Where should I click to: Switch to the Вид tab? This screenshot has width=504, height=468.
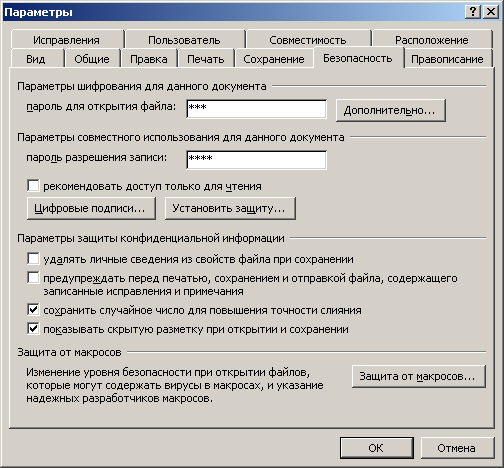[x=36, y=59]
